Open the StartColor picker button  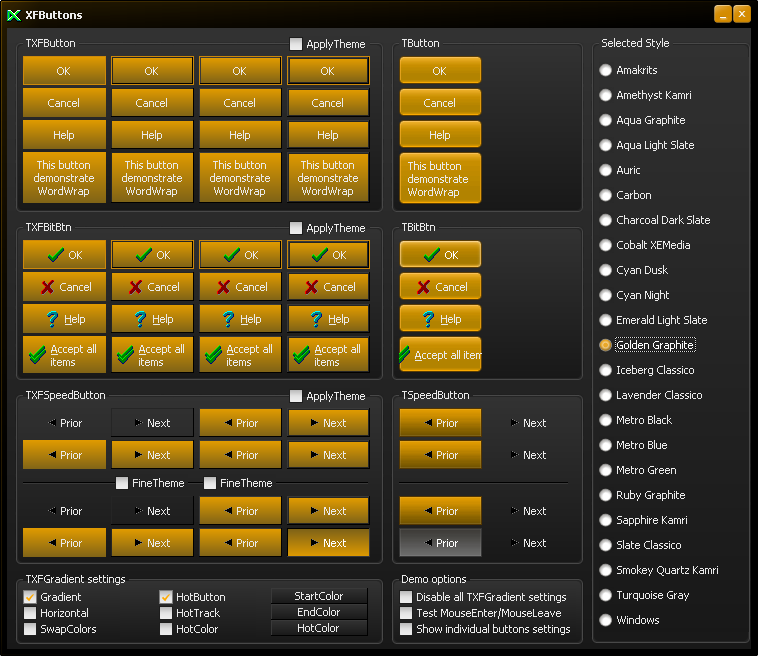pyautogui.click(x=319, y=597)
